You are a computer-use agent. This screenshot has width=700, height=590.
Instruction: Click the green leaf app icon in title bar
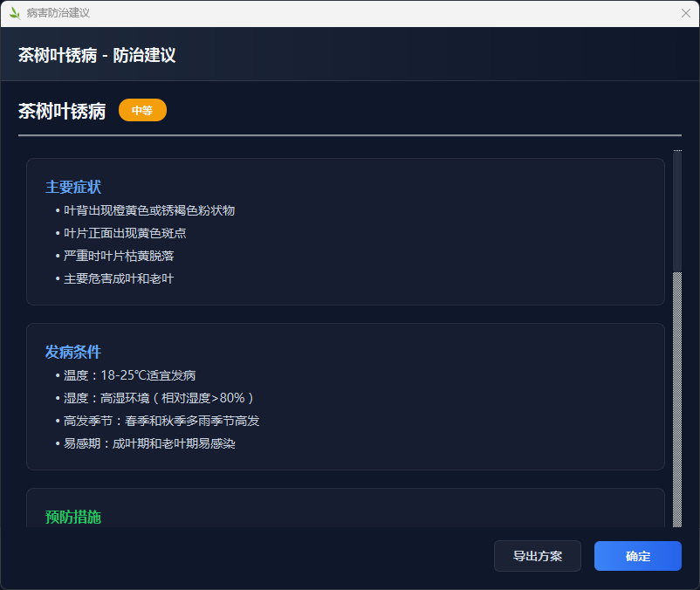(14, 13)
